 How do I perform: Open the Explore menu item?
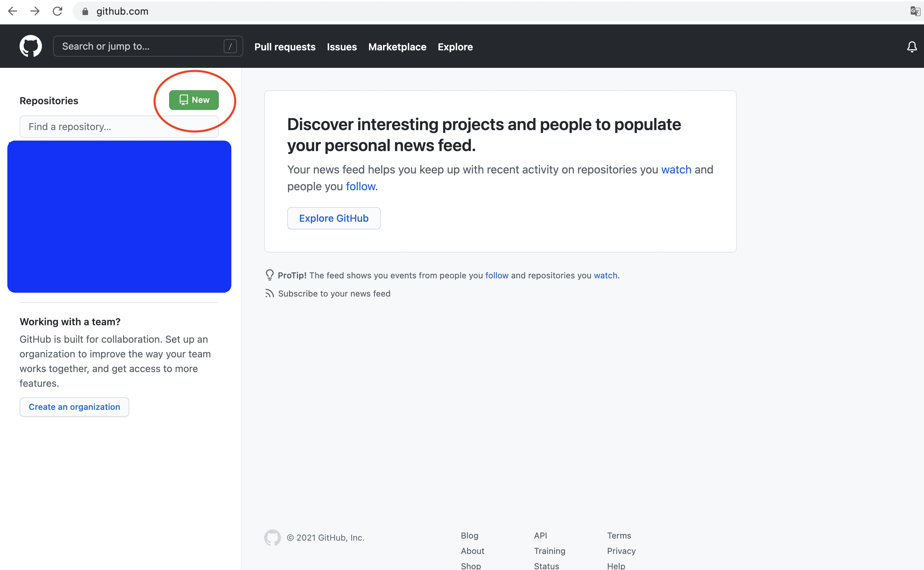455,47
